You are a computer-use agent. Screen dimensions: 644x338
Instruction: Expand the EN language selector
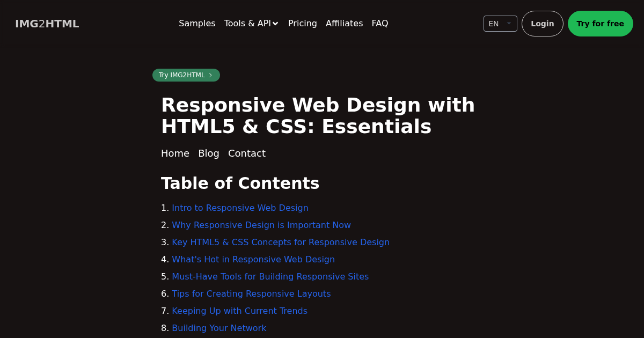(500, 24)
